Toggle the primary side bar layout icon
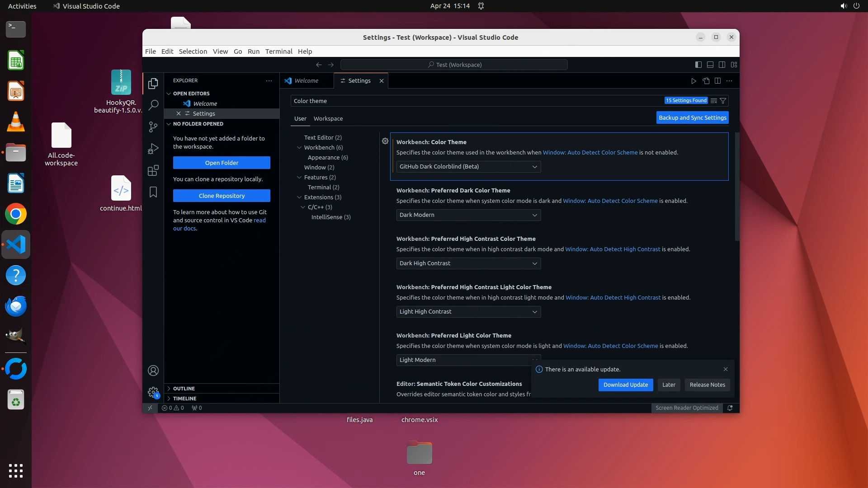The width and height of the screenshot is (868, 488). (698, 65)
